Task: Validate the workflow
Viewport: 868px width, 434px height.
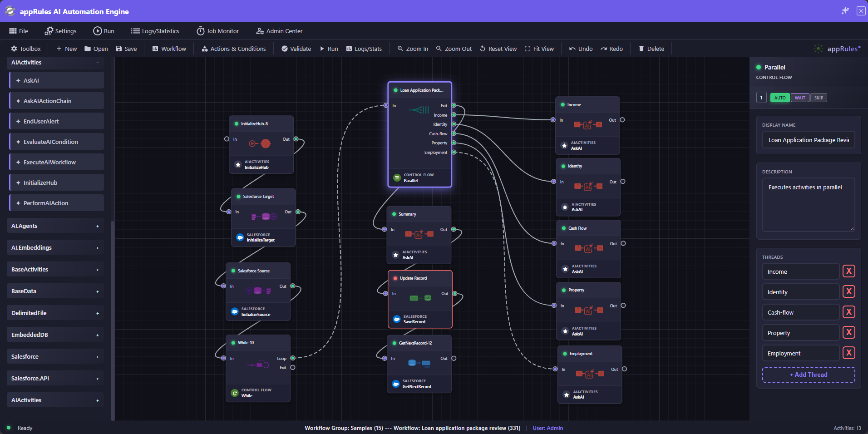Action: click(x=296, y=49)
